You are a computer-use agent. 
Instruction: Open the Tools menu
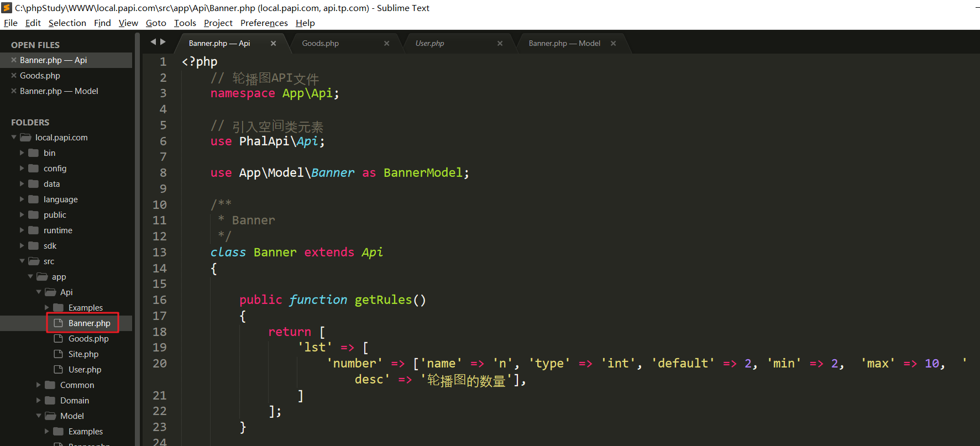tap(185, 23)
